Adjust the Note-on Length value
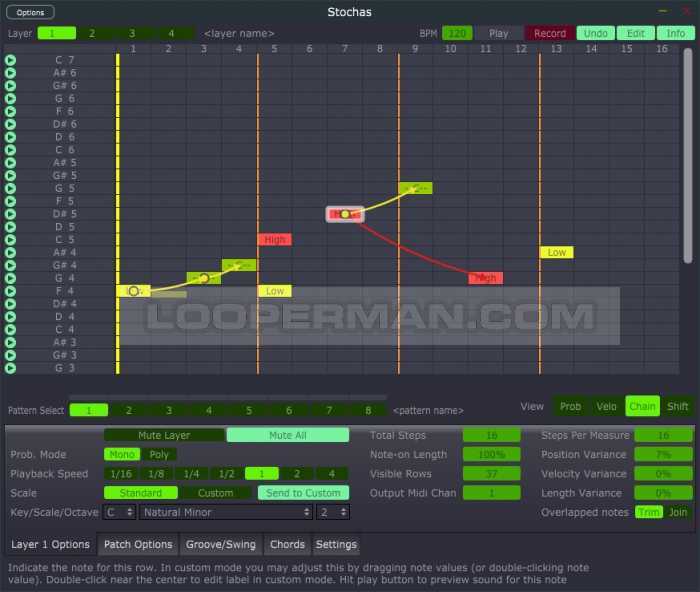 [492, 454]
